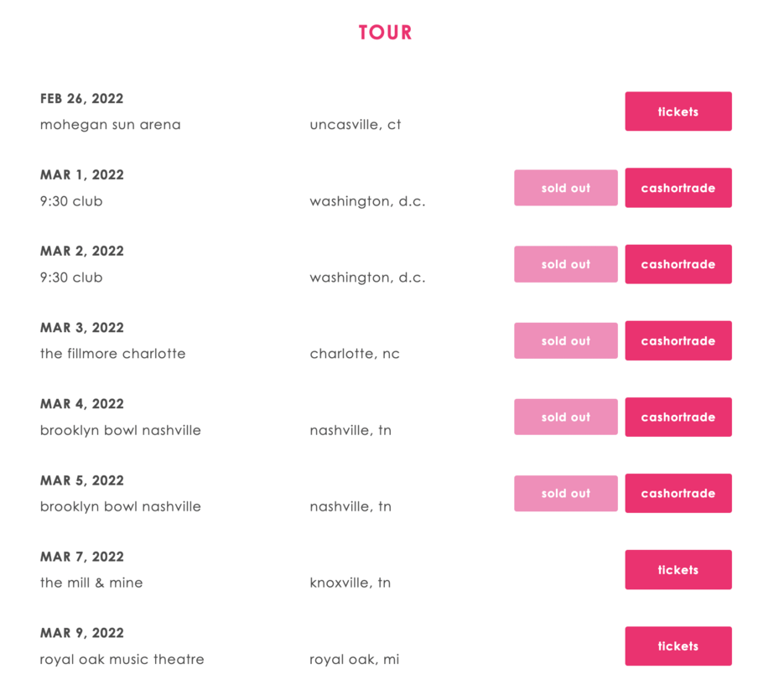784x700 pixels.
Task: Click the FEB 26, 2022 date
Action: [81, 99]
